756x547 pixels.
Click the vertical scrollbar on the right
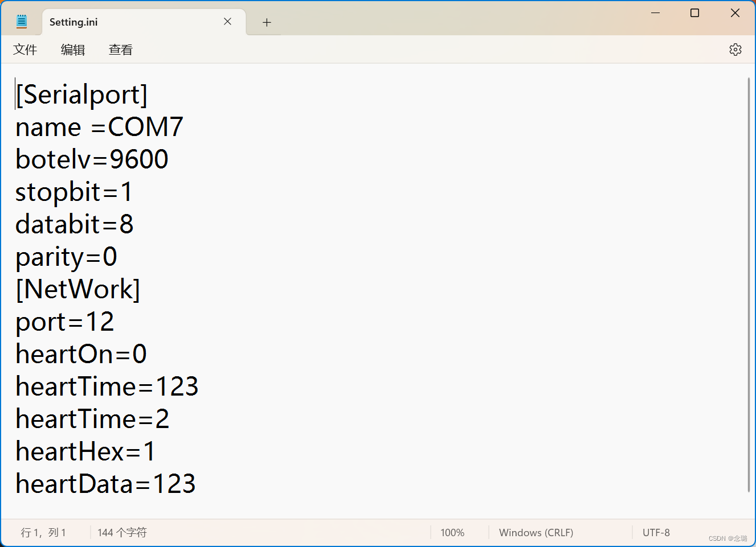[749, 285]
